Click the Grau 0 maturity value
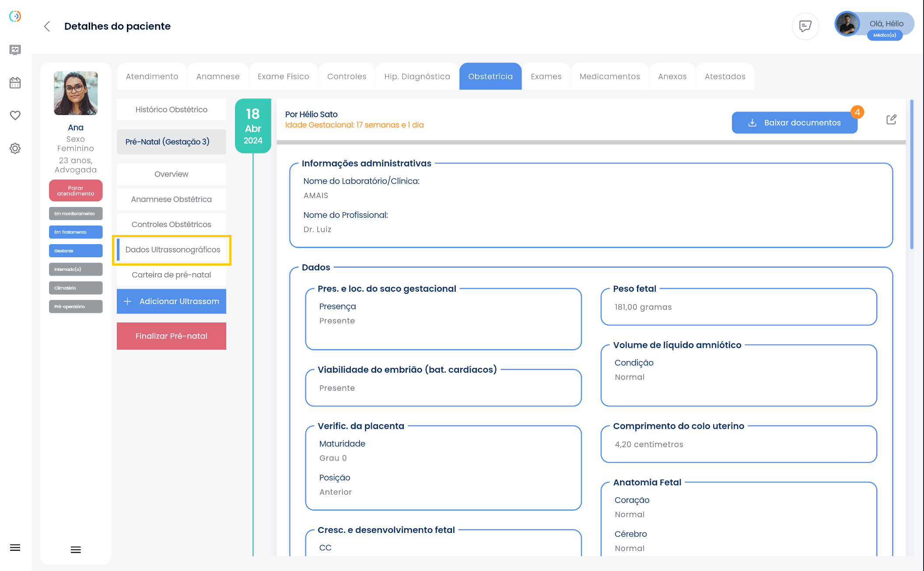The image size is (924, 571). 333,458
